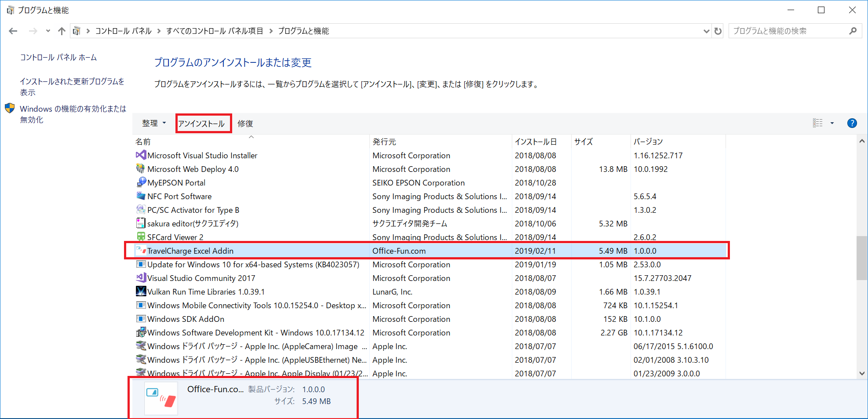Expand chevron after すべてのコントロール パネル項目

[270, 31]
